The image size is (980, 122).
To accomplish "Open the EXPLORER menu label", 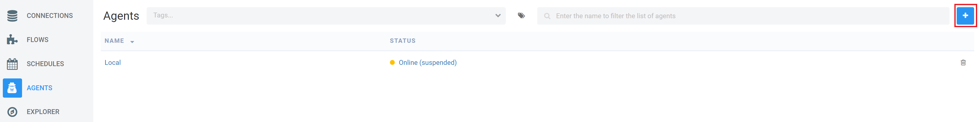I will pos(43,112).
